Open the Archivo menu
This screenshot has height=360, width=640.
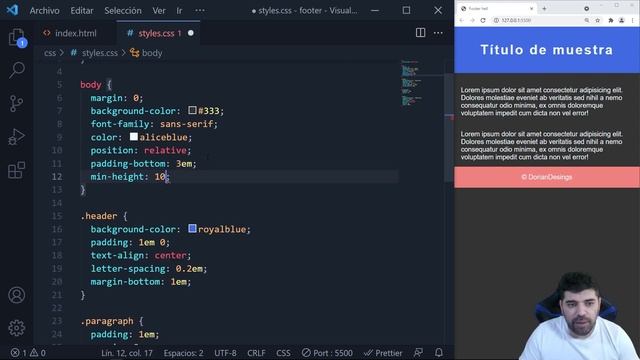point(44,10)
